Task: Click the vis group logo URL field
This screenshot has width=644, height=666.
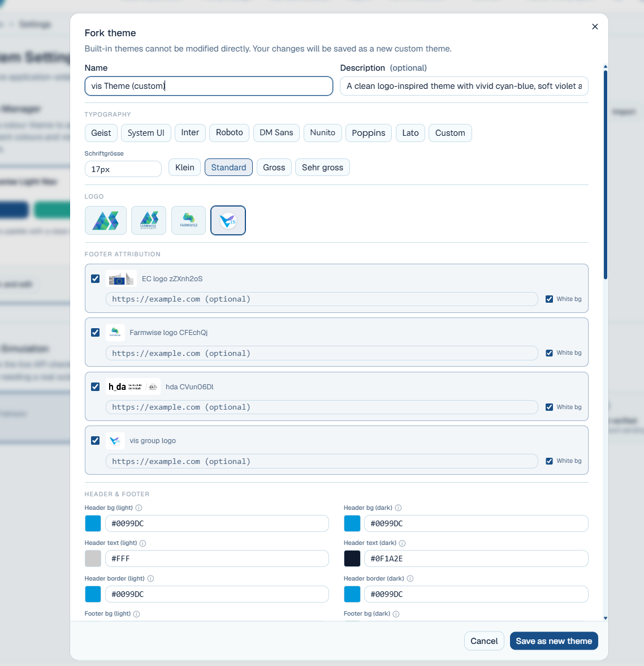Action: point(322,461)
